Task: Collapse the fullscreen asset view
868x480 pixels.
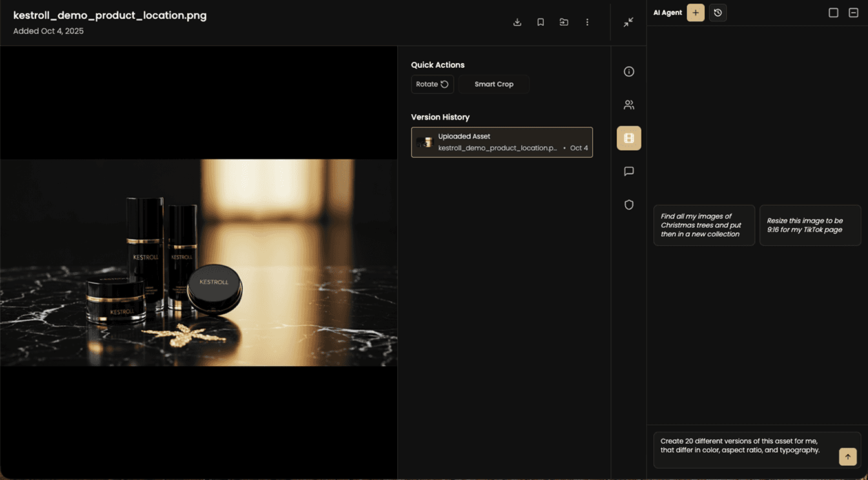Action: 628,22
